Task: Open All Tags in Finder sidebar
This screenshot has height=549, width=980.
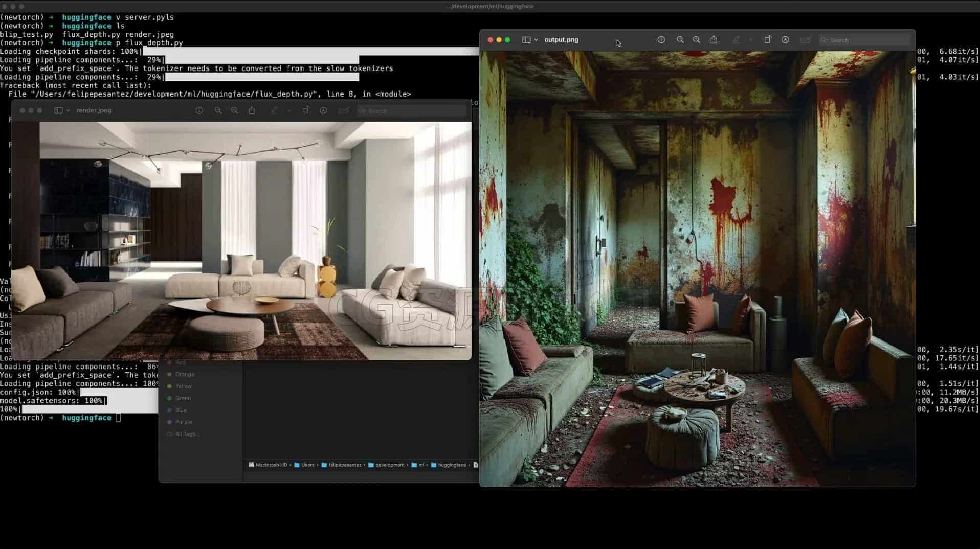Action: tap(187, 434)
